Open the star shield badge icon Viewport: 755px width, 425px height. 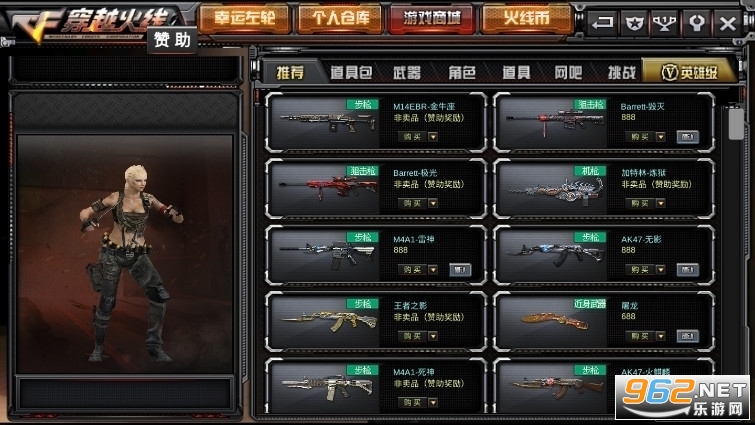pyautogui.click(x=634, y=22)
